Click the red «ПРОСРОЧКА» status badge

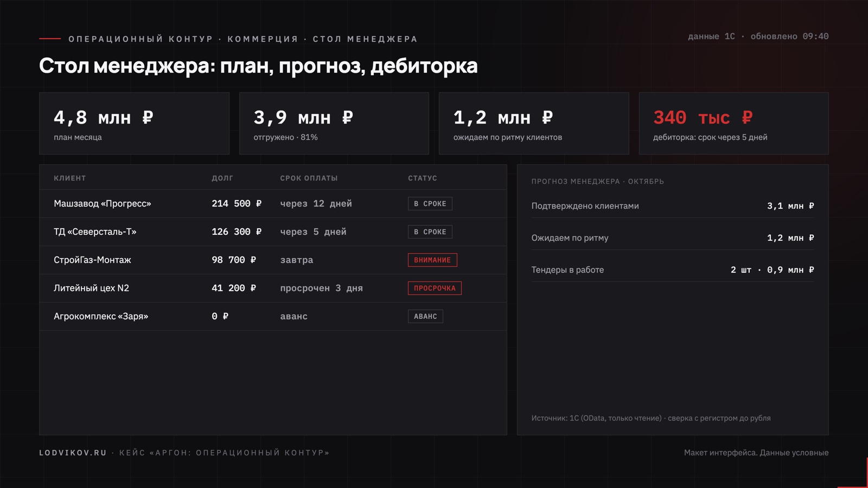click(x=435, y=288)
